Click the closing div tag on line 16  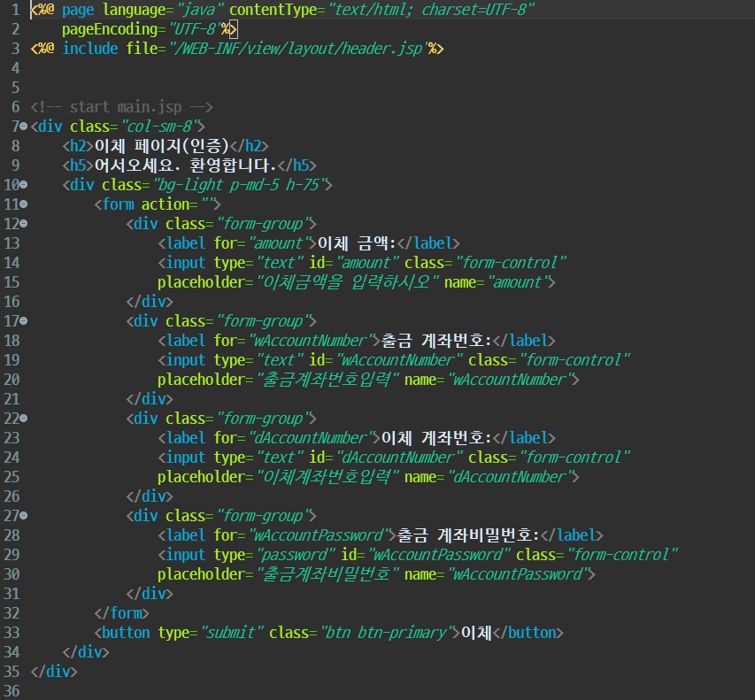coord(150,302)
